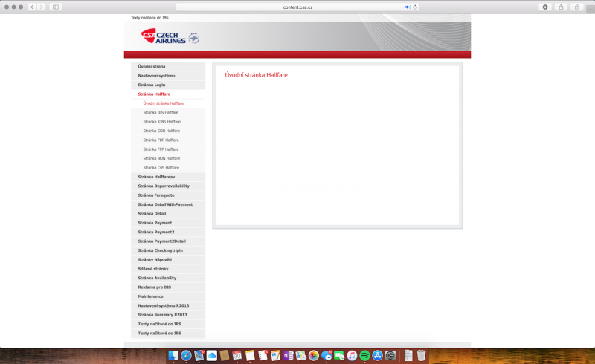Open Stránka Summary R2013 in the sidebar
The width and height of the screenshot is (595, 364).
coord(168,315)
